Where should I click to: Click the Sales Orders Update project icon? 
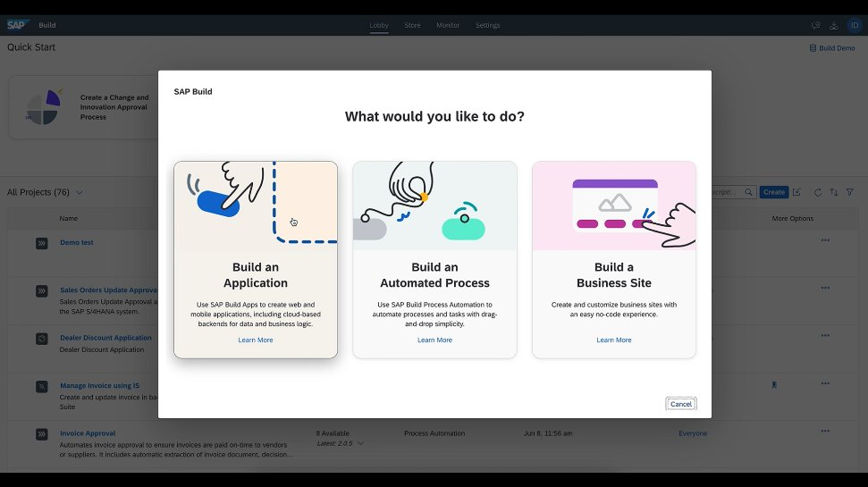click(x=41, y=290)
